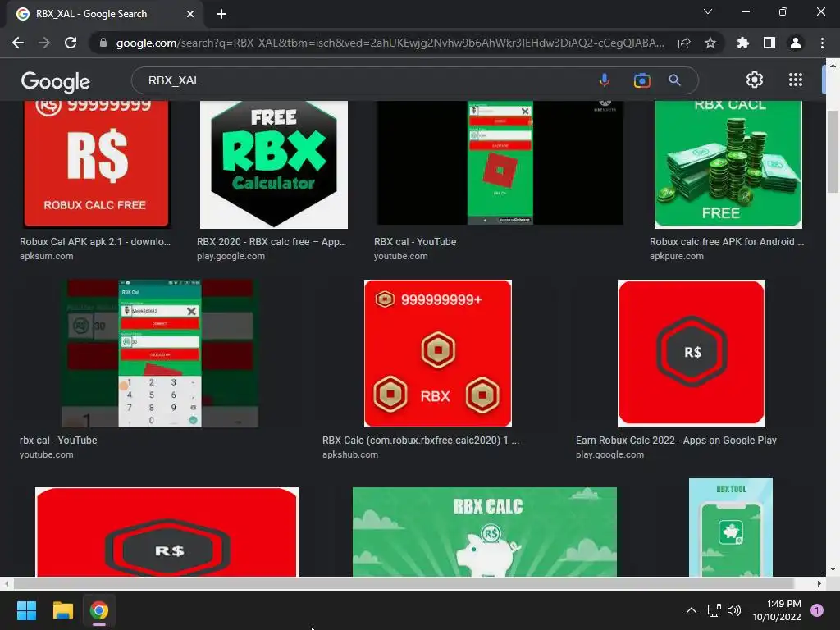The image size is (840, 630).
Task: Open 'rbx cal - YouTube' lowercase title
Action: (58, 441)
